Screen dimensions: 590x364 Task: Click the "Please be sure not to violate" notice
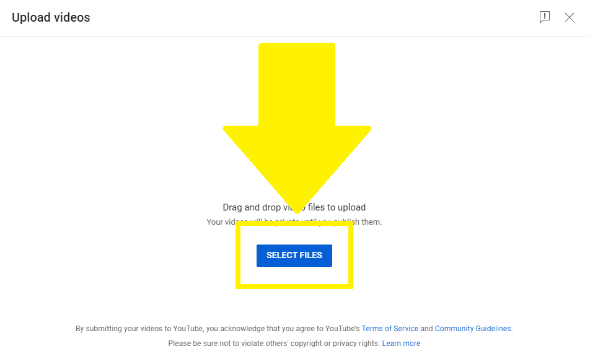coord(274,344)
